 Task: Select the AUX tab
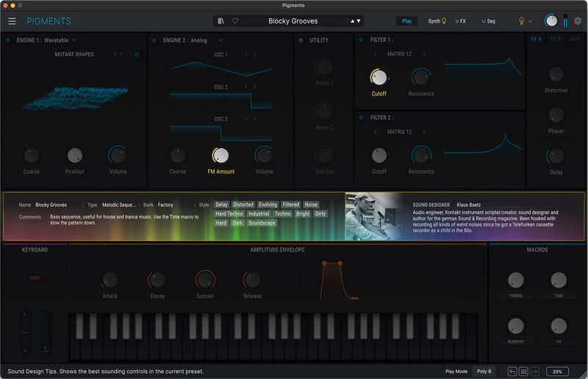tap(575, 39)
